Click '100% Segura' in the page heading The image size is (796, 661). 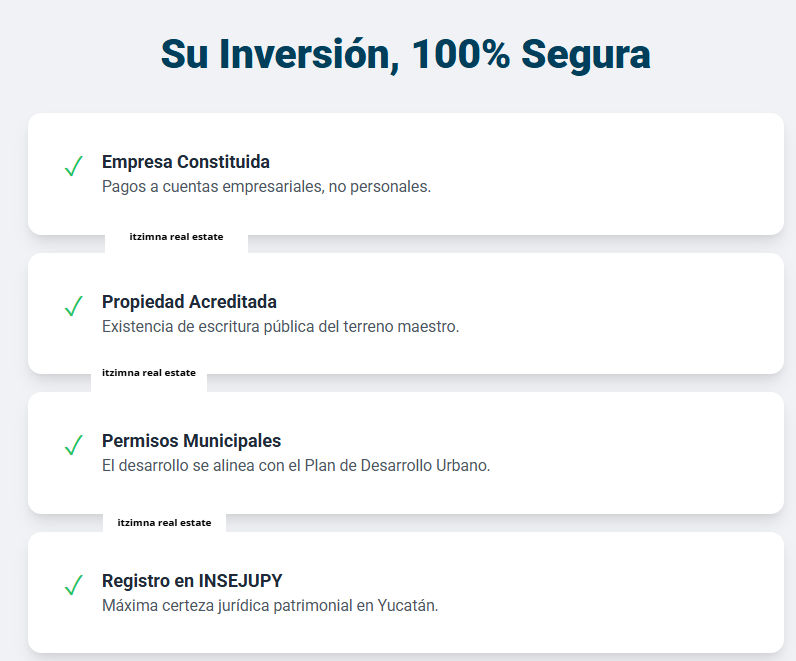(x=530, y=55)
